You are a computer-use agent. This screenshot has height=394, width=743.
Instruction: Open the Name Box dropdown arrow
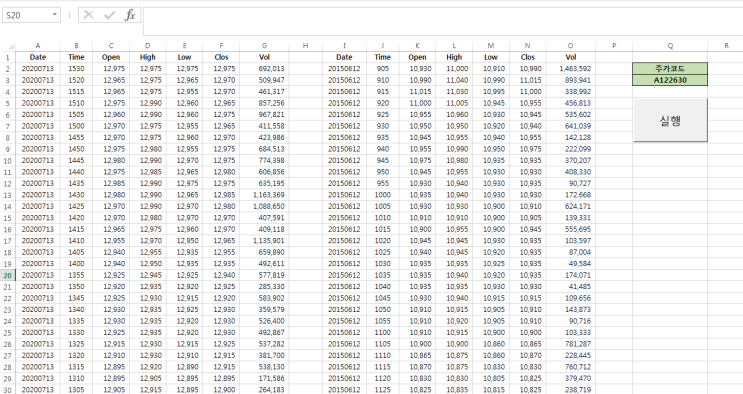(54, 15)
